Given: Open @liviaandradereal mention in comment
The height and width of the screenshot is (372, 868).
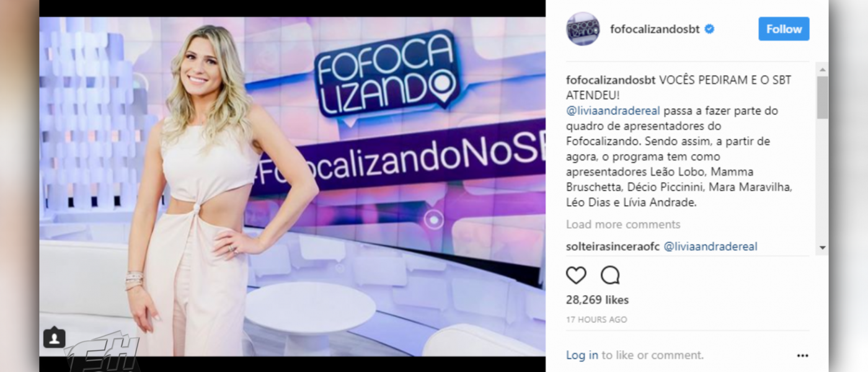Looking at the screenshot, I should point(711,246).
